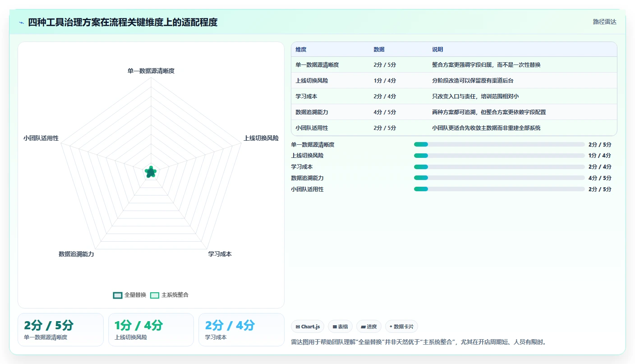Viewport: 635px width, 364px height.
Task: Click the table value 4分 / 5分
Action: click(x=385, y=112)
